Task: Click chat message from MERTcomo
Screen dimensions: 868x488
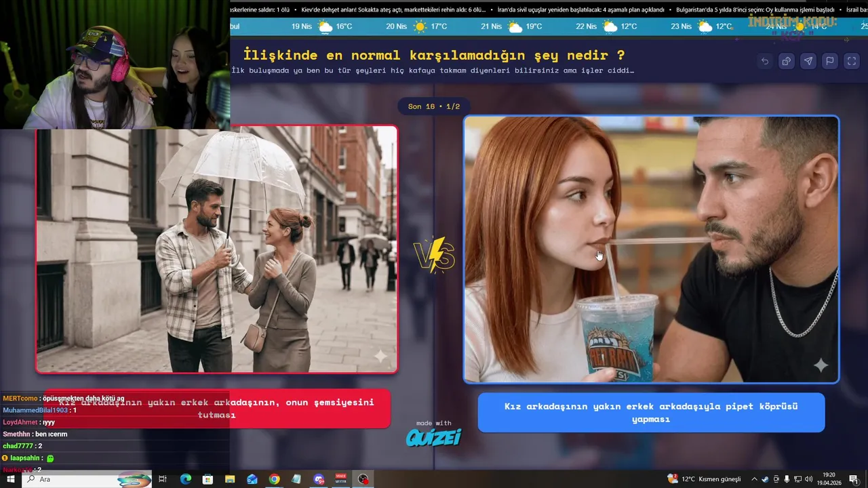Action: [x=64, y=399]
